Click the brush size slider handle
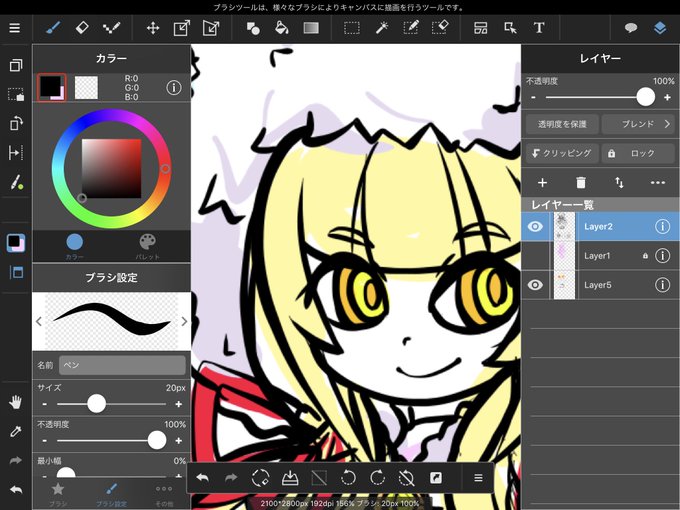The image size is (680, 510). click(x=96, y=404)
